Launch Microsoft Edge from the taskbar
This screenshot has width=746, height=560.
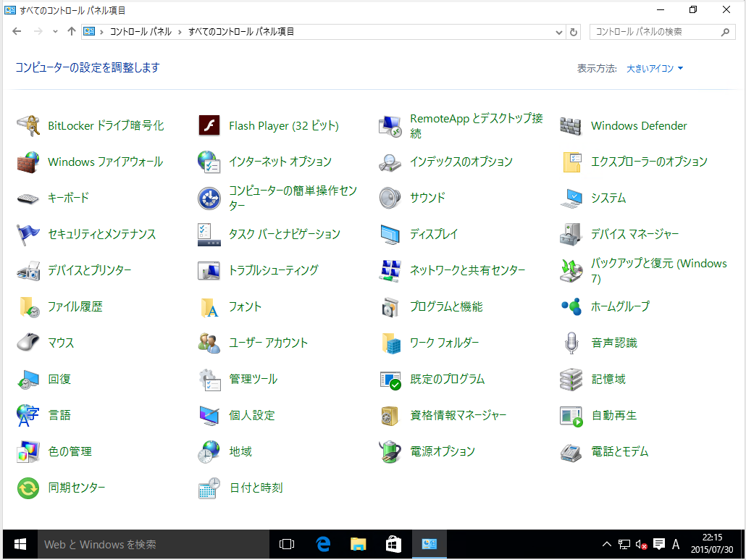322,544
